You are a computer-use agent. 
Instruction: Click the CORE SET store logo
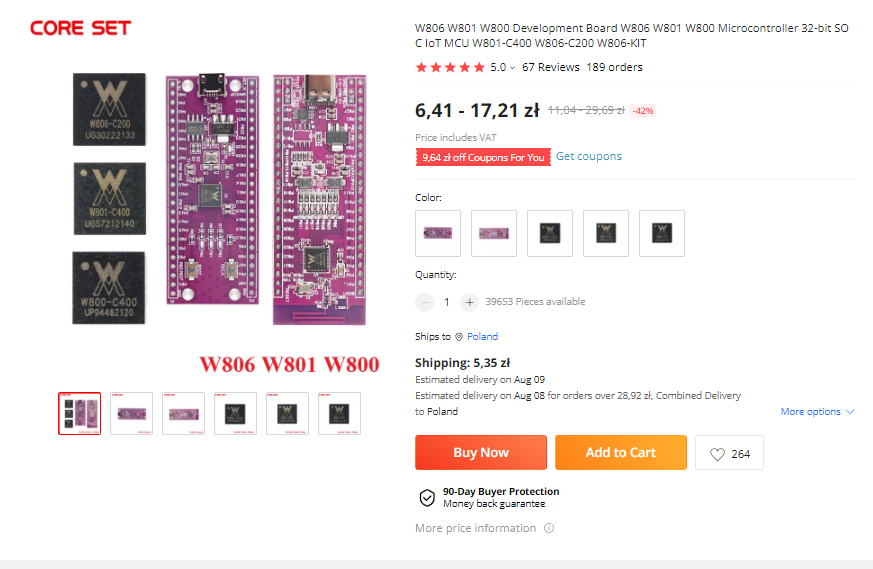coord(80,28)
